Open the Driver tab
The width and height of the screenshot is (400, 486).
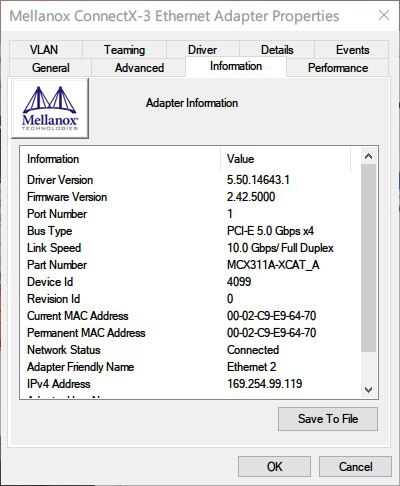[x=203, y=50]
